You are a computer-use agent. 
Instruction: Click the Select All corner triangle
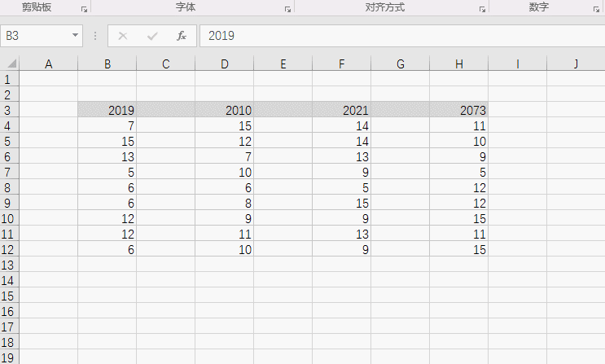point(11,64)
